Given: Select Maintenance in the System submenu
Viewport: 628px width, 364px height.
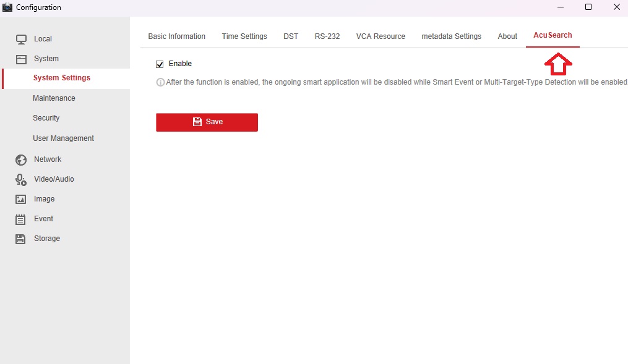Looking at the screenshot, I should point(54,98).
